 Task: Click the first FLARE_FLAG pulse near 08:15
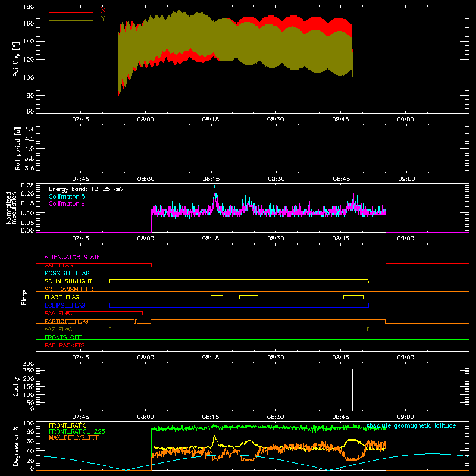[217, 297]
